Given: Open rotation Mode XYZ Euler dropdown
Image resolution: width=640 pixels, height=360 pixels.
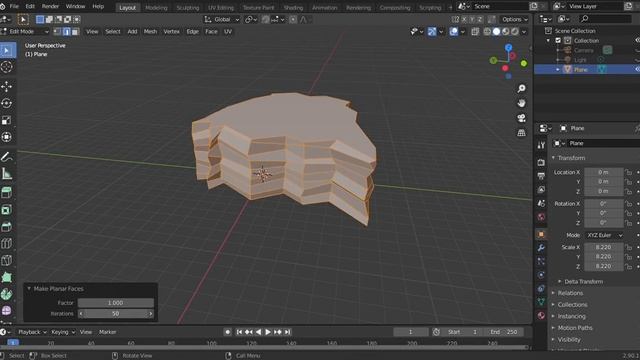Looking at the screenshot, I should [604, 235].
